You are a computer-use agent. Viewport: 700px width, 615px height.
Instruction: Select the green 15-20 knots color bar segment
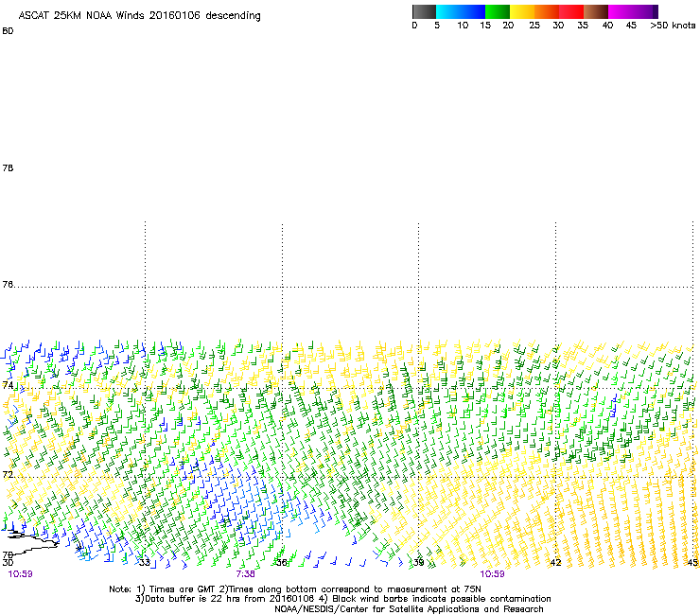click(x=498, y=11)
